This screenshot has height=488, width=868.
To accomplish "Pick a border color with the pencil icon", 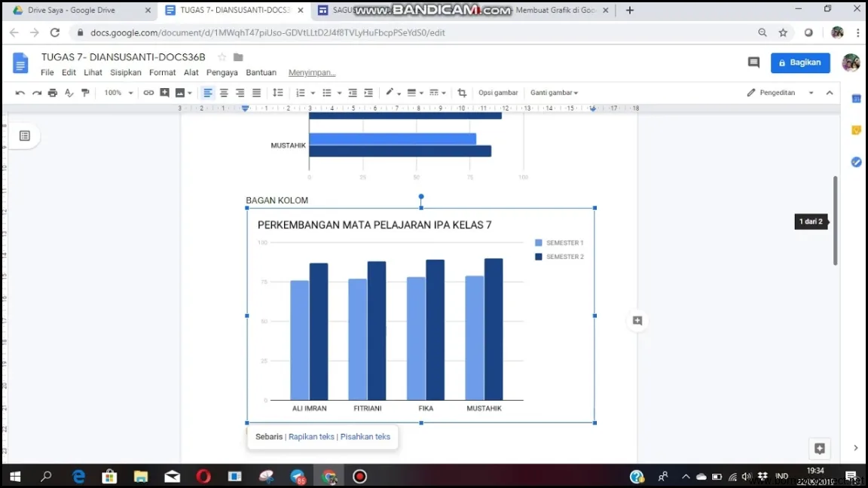I will tap(391, 92).
